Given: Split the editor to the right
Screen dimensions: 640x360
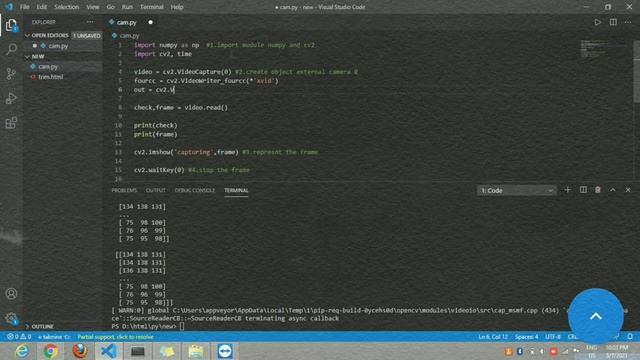Looking at the screenshot, I should tap(613, 22).
